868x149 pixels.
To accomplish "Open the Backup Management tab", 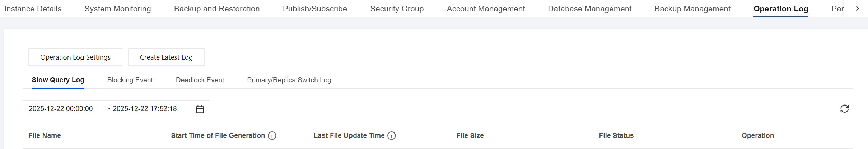I will click(692, 9).
